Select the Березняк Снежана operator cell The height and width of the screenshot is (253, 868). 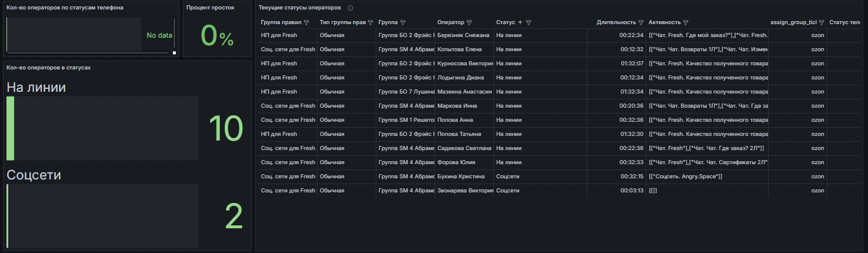pyautogui.click(x=465, y=35)
